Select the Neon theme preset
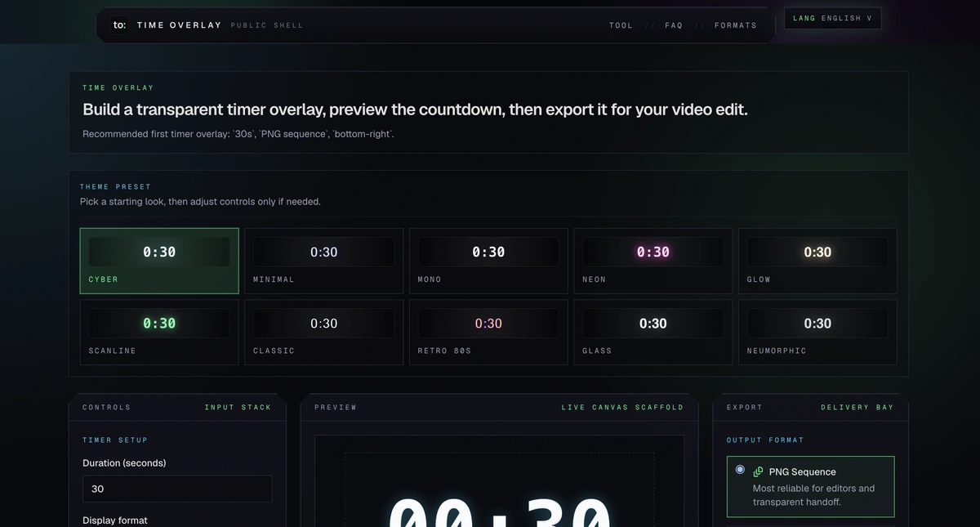This screenshot has width=980, height=527. (653, 261)
